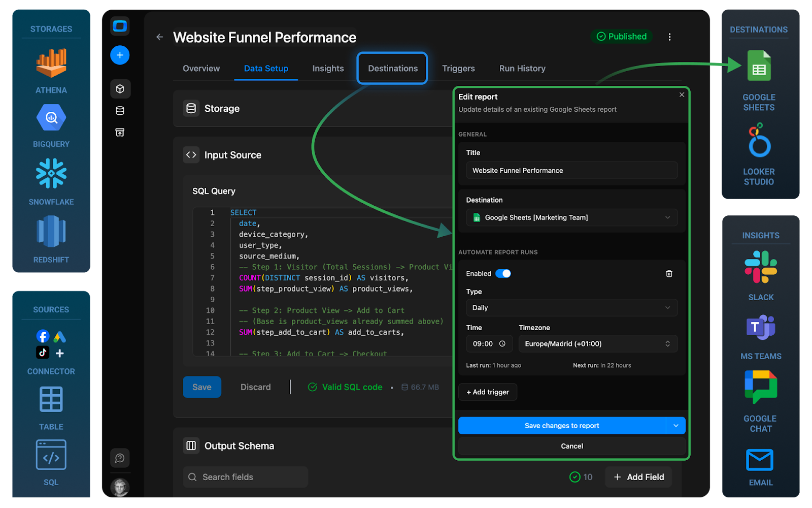Select the Redshift storage icon

tap(51, 232)
